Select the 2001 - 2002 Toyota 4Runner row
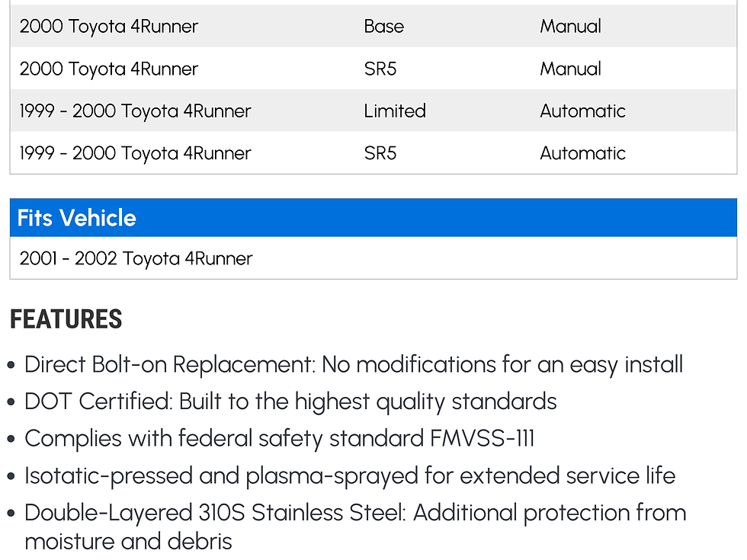The height and width of the screenshot is (560, 747). [136, 259]
